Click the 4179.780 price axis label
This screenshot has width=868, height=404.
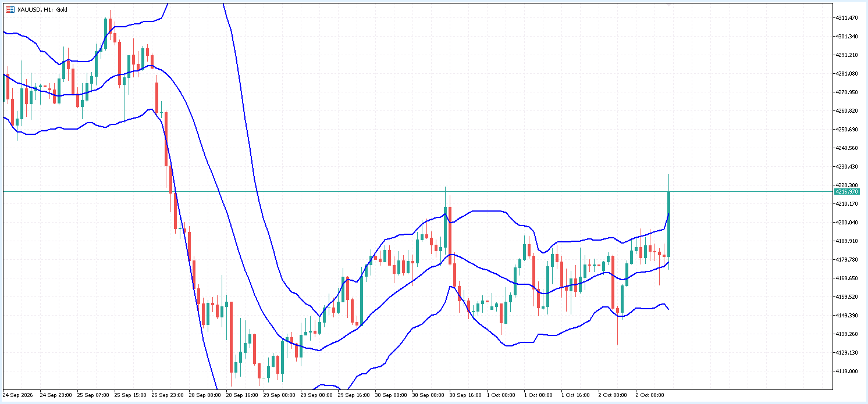(x=847, y=260)
